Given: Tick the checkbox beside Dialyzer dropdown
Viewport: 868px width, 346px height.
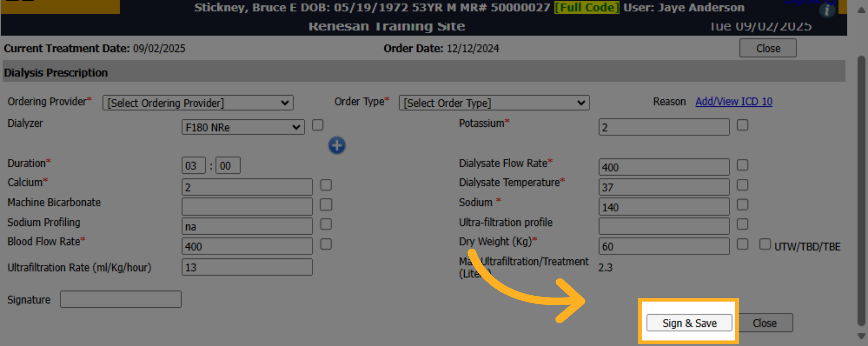Looking at the screenshot, I should coord(318,125).
